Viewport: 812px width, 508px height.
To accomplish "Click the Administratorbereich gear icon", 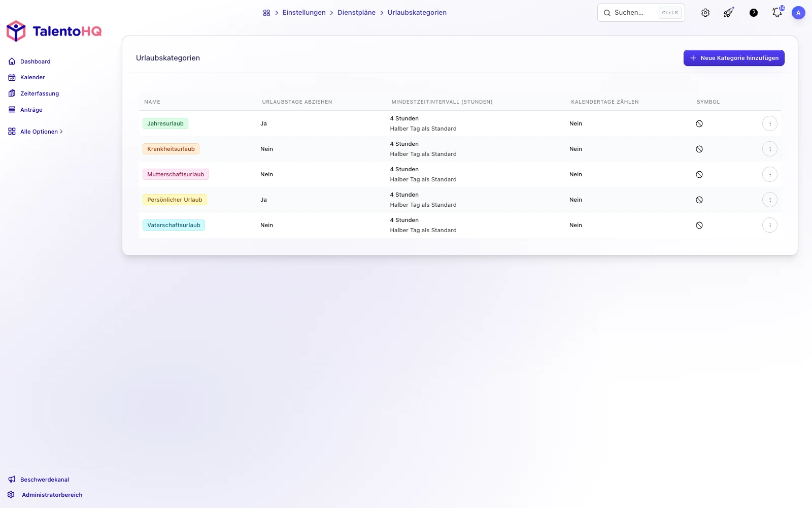I will (11, 495).
